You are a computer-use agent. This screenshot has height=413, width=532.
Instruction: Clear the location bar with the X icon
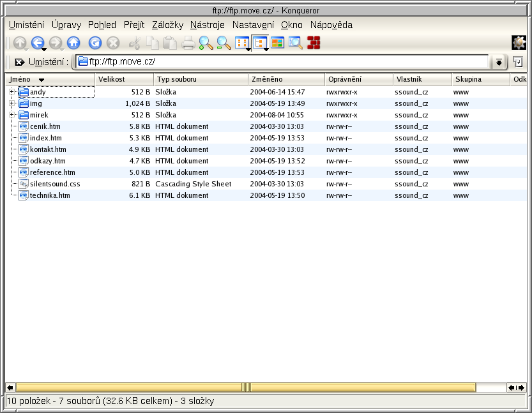[20, 62]
